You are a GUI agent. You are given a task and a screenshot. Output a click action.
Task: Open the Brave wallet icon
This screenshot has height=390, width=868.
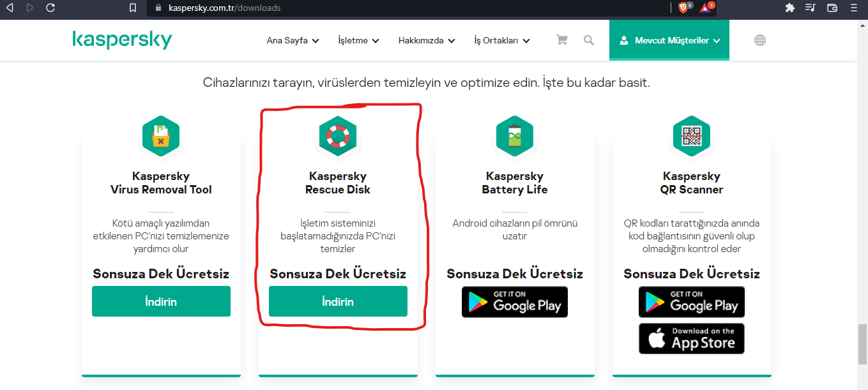point(832,8)
